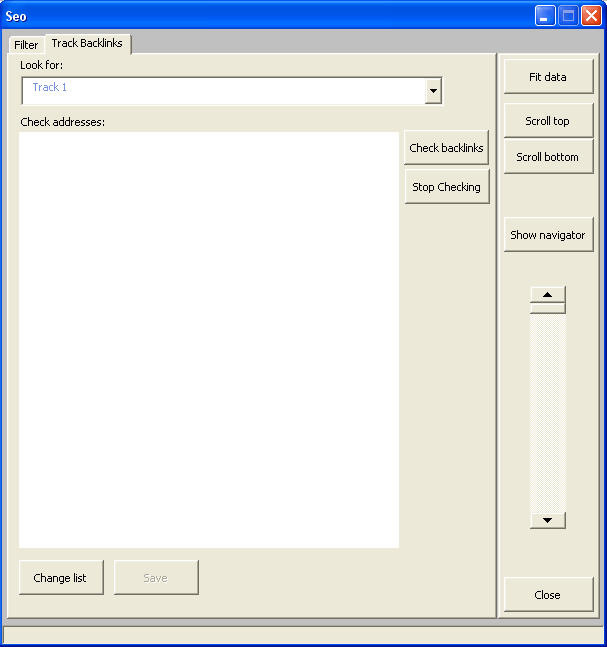The height and width of the screenshot is (647, 607).
Task: Click the Scroll bottom button
Action: point(548,157)
